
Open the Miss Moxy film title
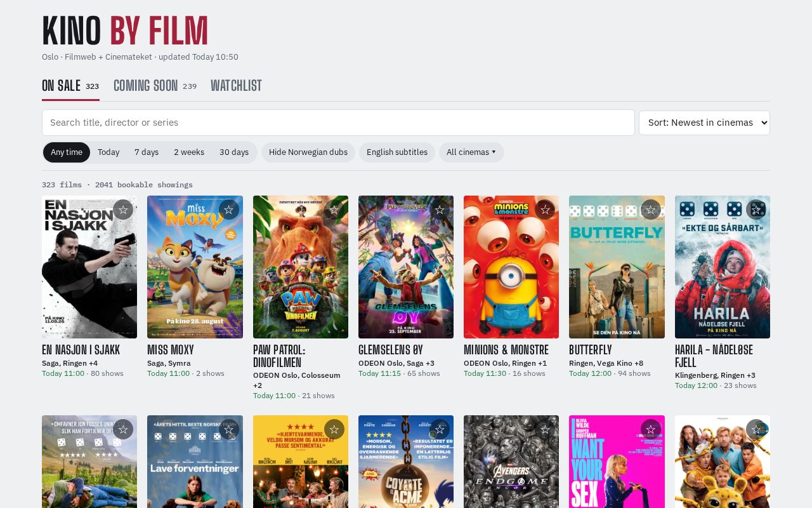tap(171, 350)
